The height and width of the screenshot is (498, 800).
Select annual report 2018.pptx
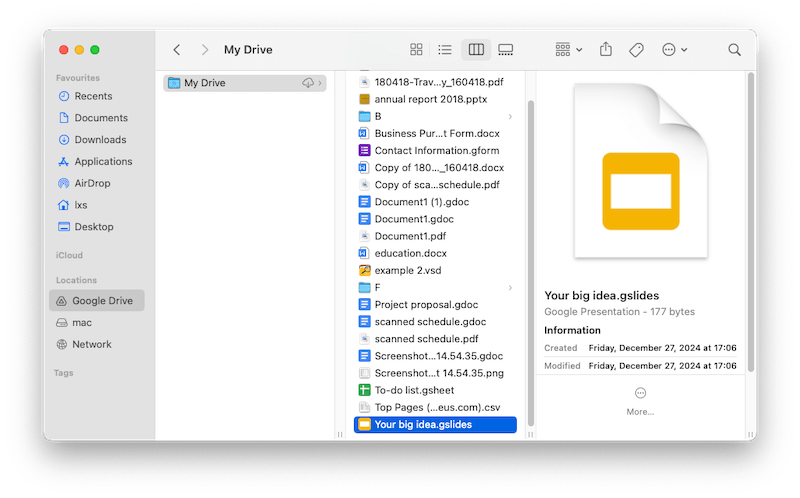tap(435, 99)
